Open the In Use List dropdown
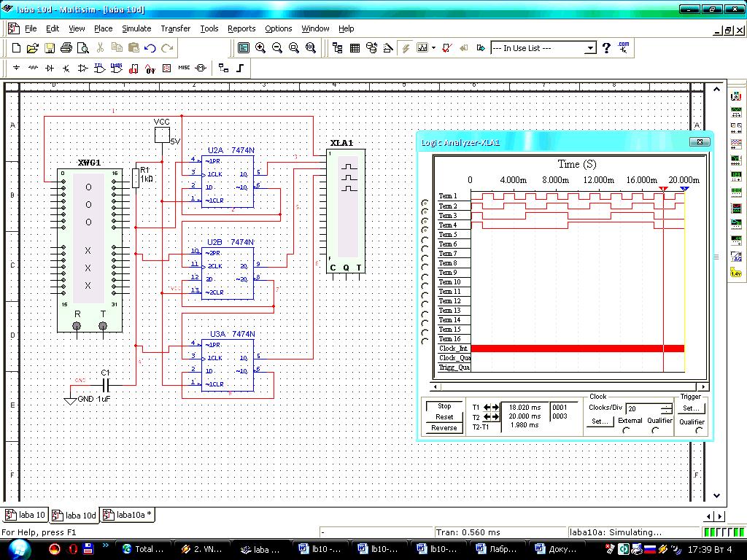 (590, 48)
